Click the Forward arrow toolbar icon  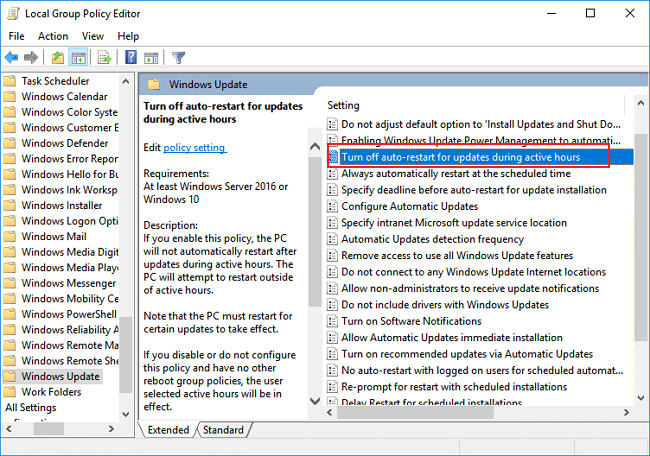[x=31, y=58]
